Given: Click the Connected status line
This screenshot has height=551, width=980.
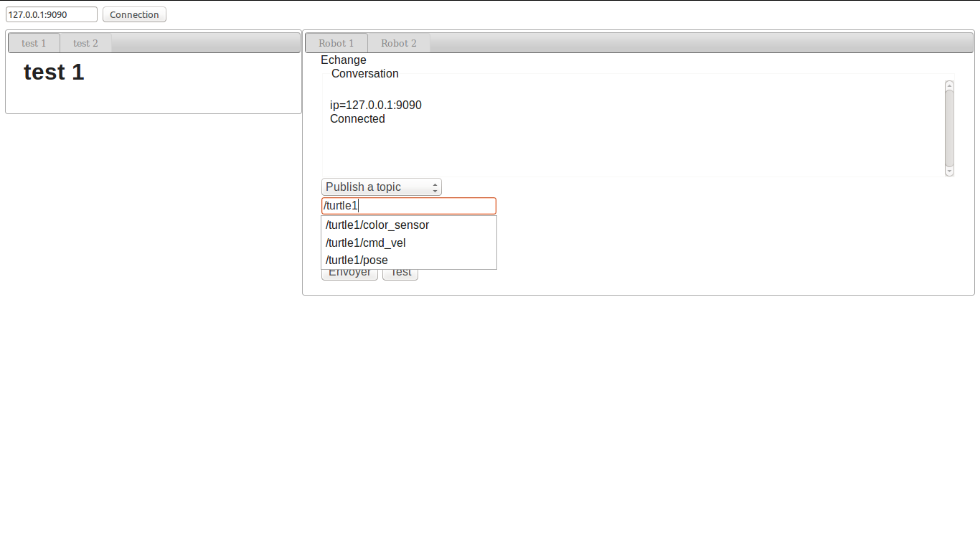Looking at the screenshot, I should [x=357, y=119].
